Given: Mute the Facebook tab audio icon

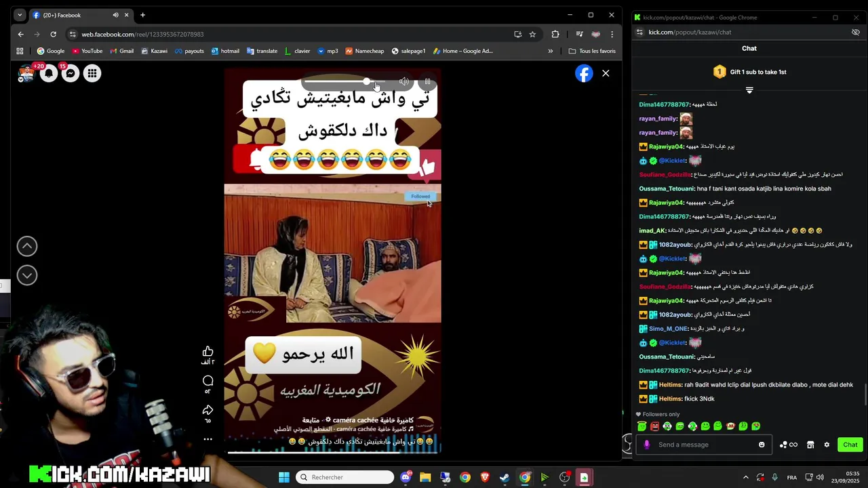Looking at the screenshot, I should click(x=115, y=15).
